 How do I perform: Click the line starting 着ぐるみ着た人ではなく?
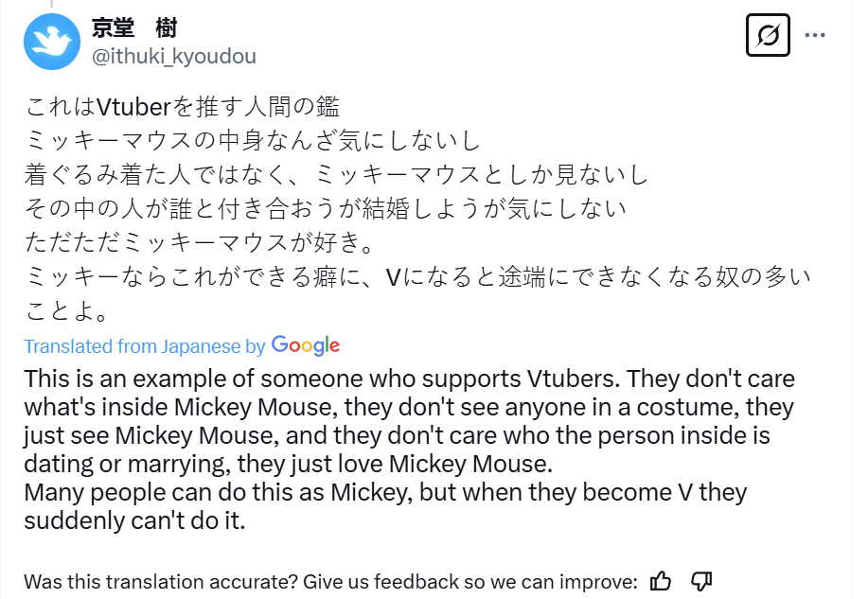(336, 174)
